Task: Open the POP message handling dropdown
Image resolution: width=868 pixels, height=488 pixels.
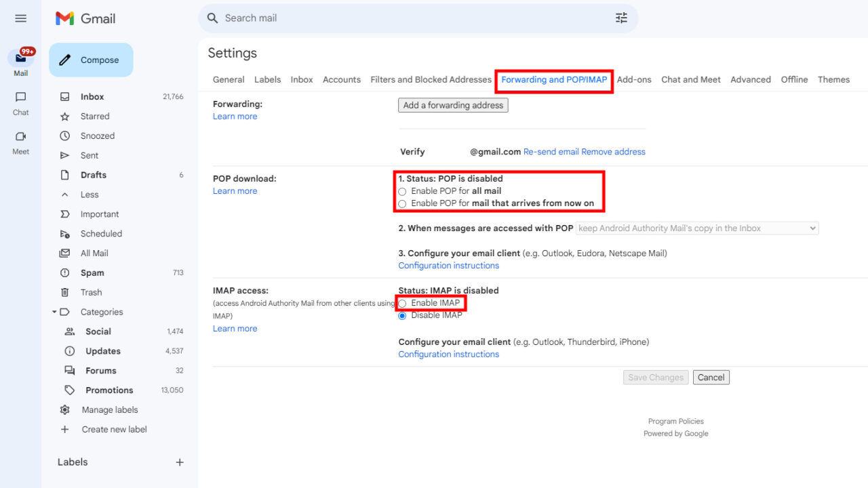Action: 697,228
